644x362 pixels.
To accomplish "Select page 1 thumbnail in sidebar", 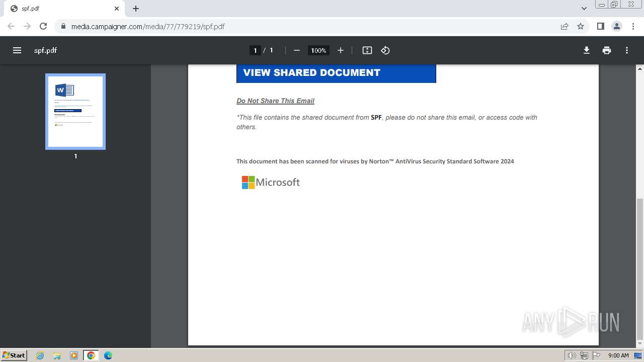I will (x=75, y=112).
